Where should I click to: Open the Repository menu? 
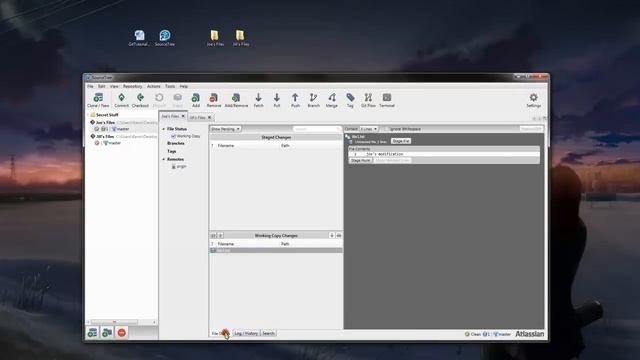133,87
